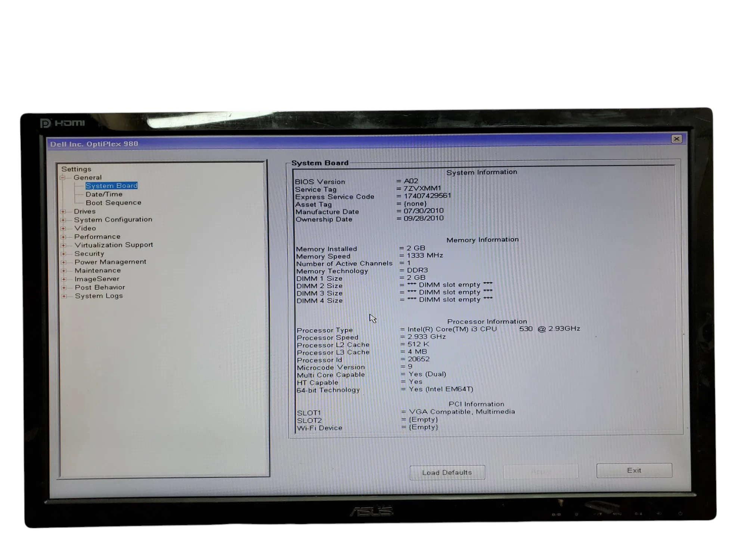Select the Maintenance category label
Viewport: 747px width, 560px height.
point(97,271)
